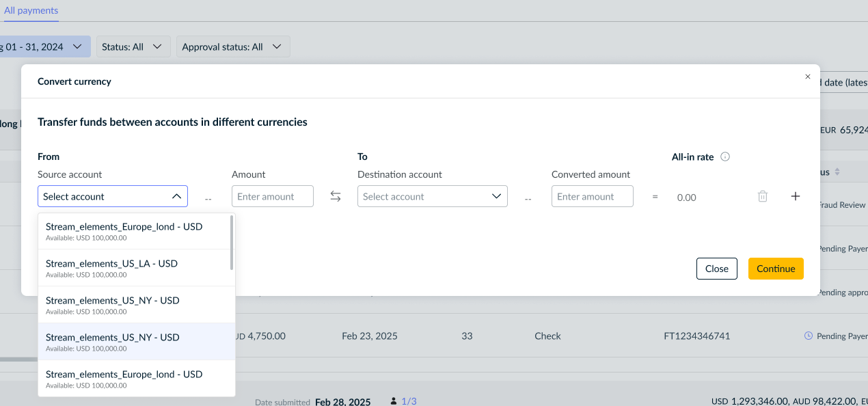
Task: Click the Check payment method cell
Action: [x=547, y=336]
